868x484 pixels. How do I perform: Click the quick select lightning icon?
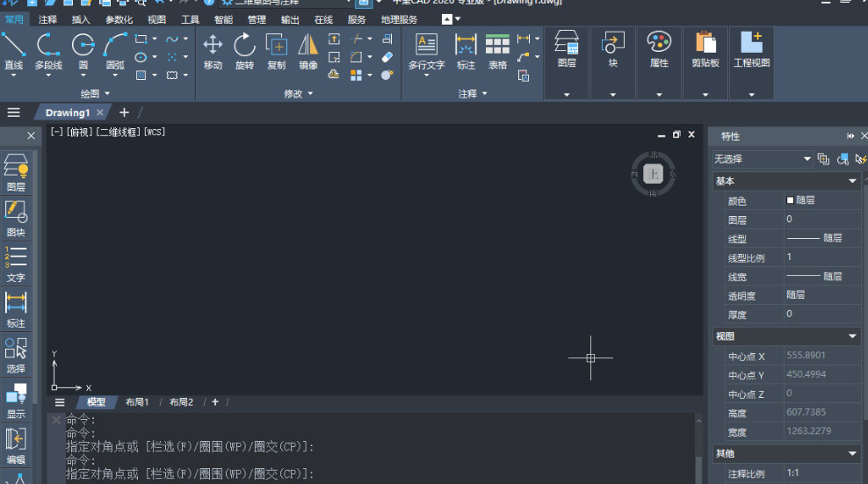tap(861, 159)
